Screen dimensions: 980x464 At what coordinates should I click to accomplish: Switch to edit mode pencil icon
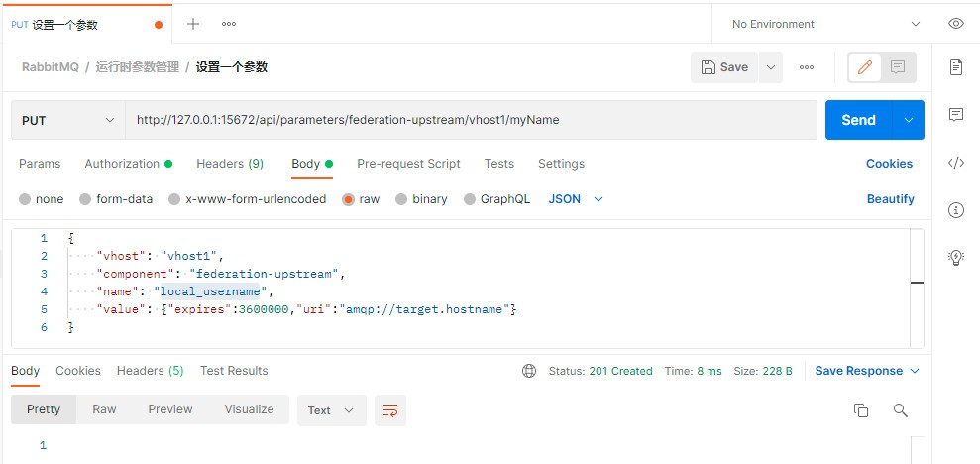point(865,67)
